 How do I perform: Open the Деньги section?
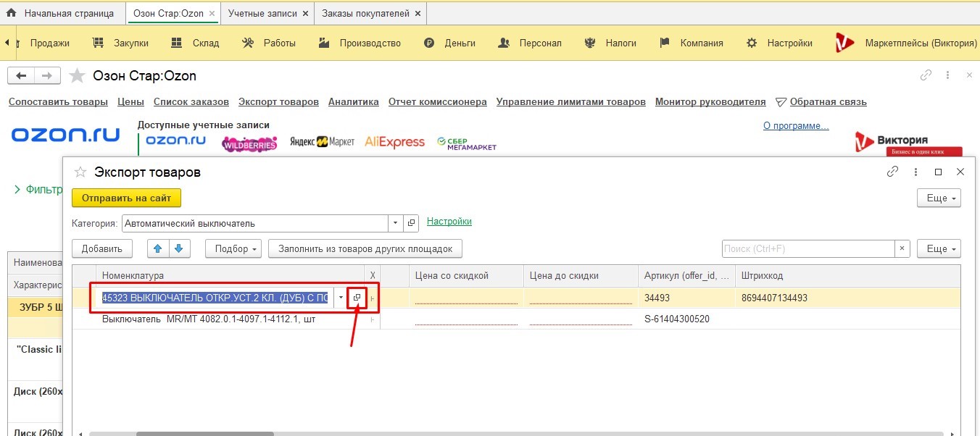pyautogui.click(x=451, y=43)
